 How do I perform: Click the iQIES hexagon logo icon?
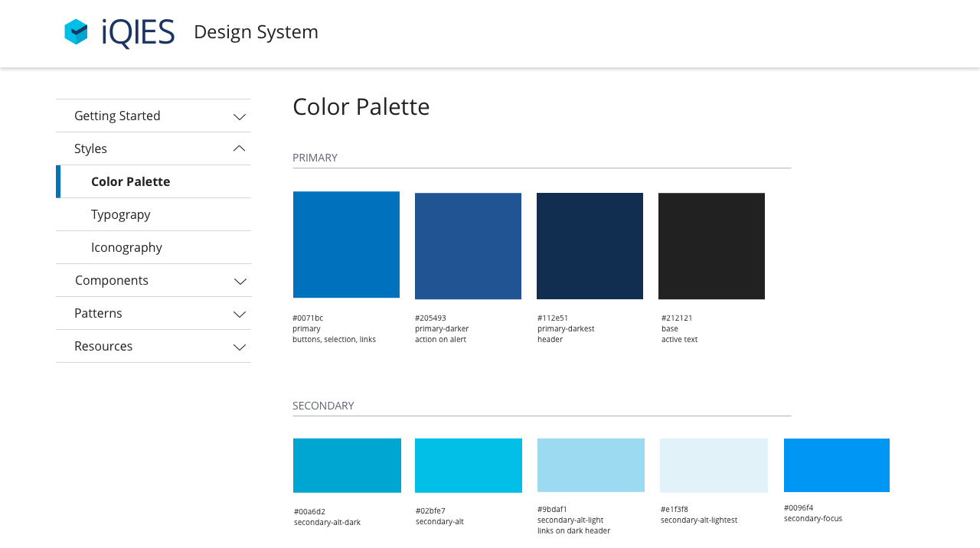tap(76, 32)
